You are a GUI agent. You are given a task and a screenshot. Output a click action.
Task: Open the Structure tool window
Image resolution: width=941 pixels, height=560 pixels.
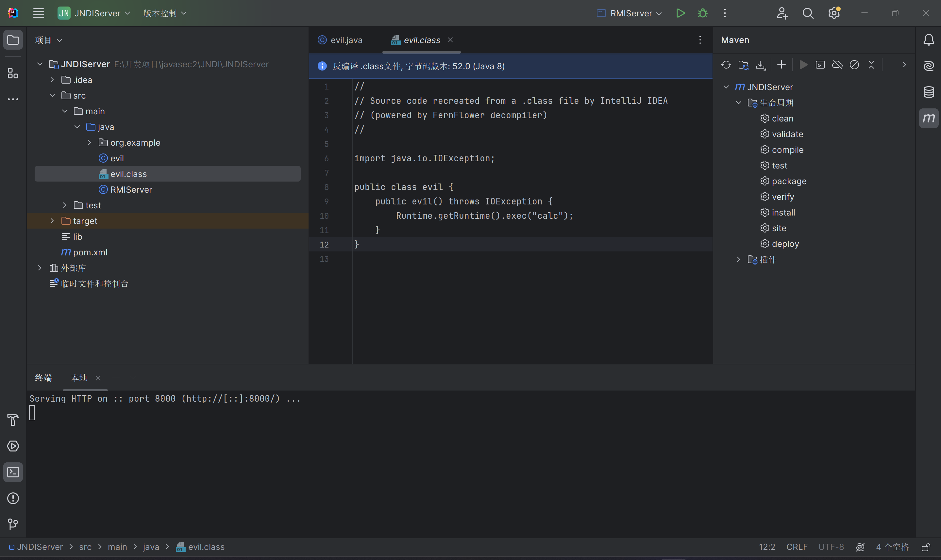(x=13, y=73)
